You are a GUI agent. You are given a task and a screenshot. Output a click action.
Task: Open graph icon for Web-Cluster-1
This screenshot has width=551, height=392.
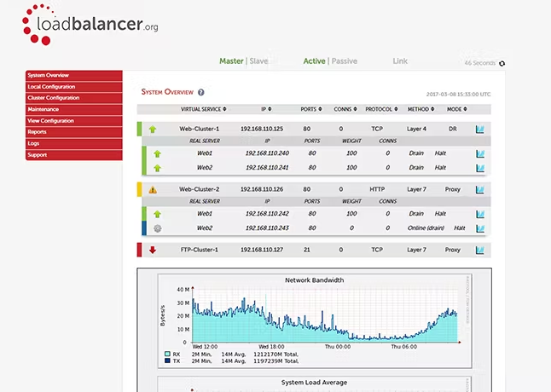tap(480, 129)
